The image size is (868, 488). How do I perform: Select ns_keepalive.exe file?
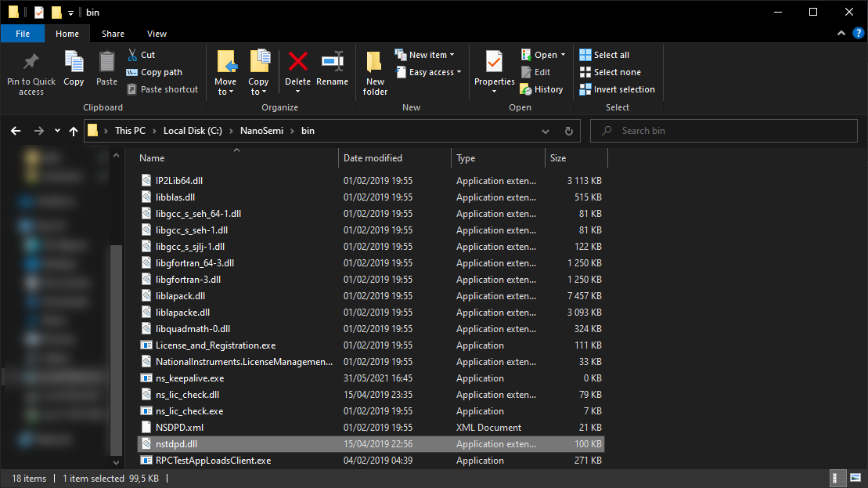pyautogui.click(x=370, y=378)
